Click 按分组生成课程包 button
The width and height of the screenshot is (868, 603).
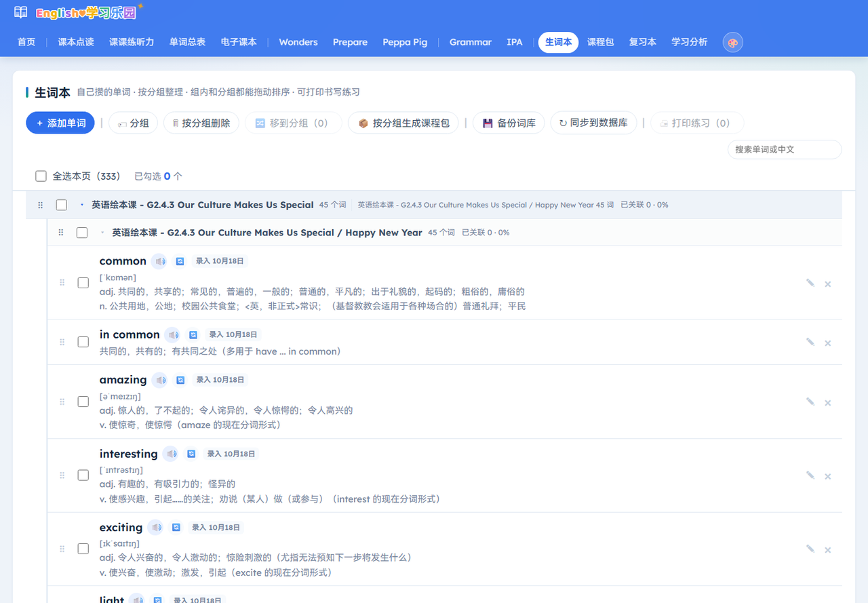(403, 123)
